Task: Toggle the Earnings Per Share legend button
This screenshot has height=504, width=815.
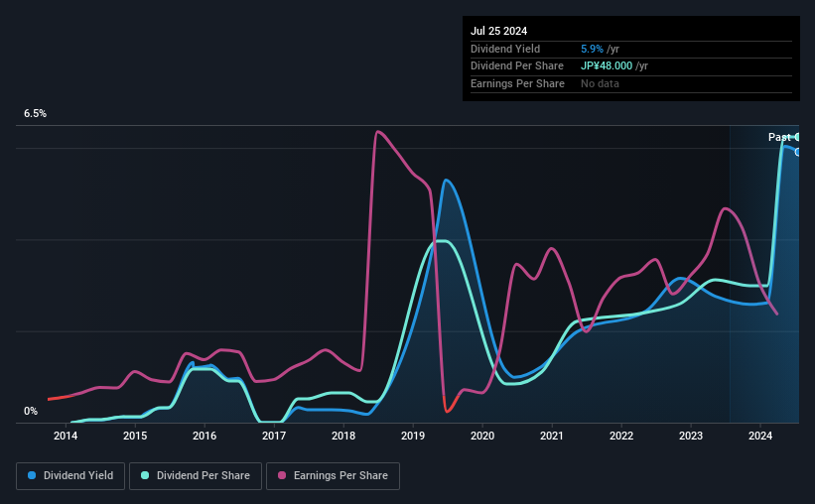Action: click(x=333, y=476)
